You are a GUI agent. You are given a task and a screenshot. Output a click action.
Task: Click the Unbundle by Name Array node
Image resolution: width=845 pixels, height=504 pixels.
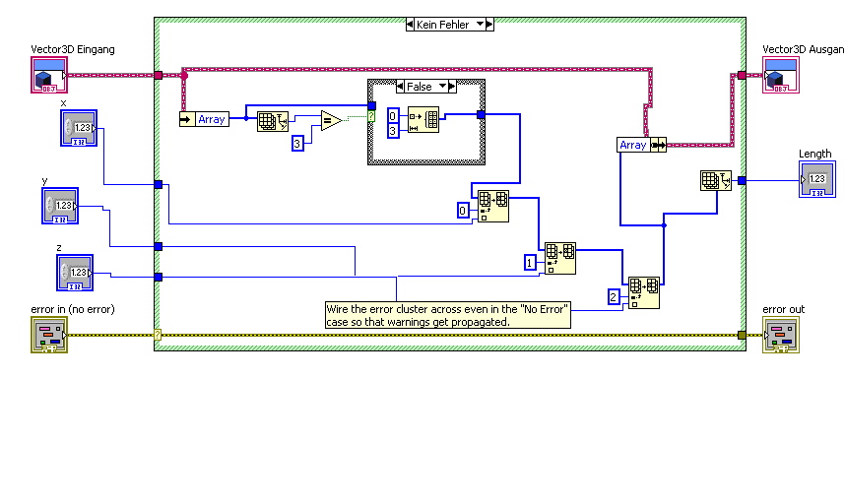point(204,119)
